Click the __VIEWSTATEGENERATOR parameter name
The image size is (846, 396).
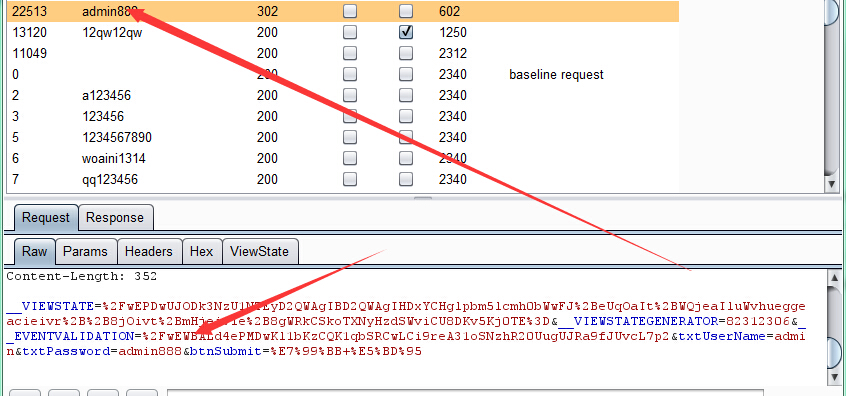coord(638,322)
